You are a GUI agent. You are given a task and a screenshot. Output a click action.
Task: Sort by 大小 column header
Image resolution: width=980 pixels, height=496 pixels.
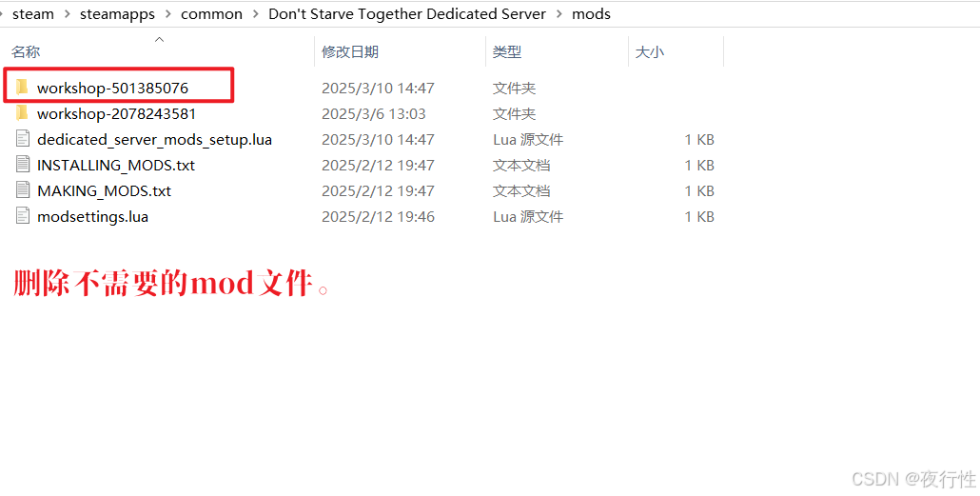[650, 52]
